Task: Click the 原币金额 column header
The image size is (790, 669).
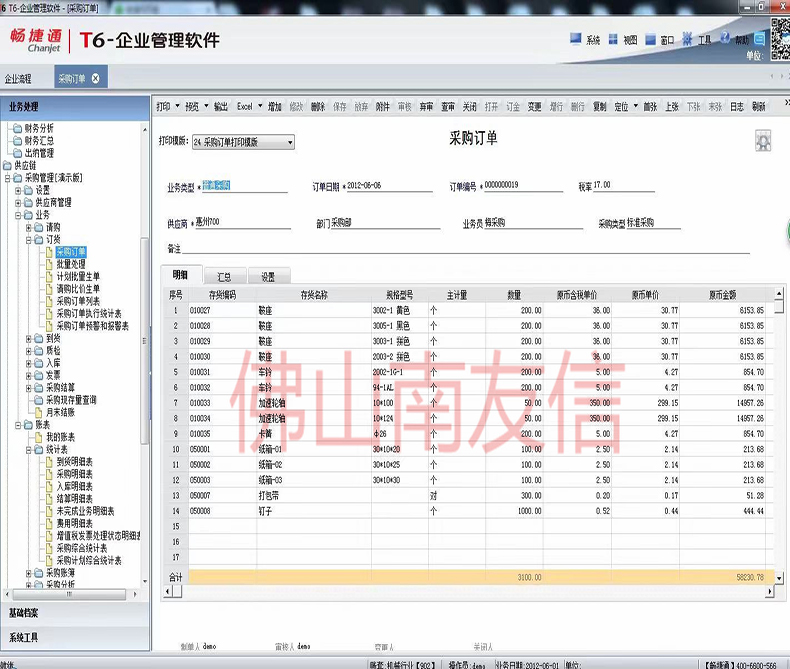Action: pos(723,295)
